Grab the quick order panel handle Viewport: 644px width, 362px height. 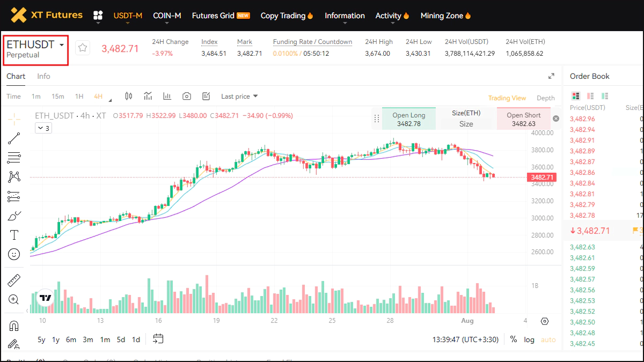tap(376, 119)
